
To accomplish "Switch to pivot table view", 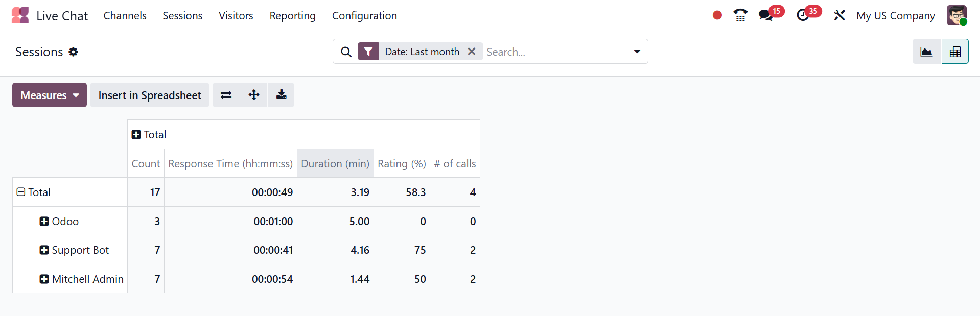I will pos(955,52).
